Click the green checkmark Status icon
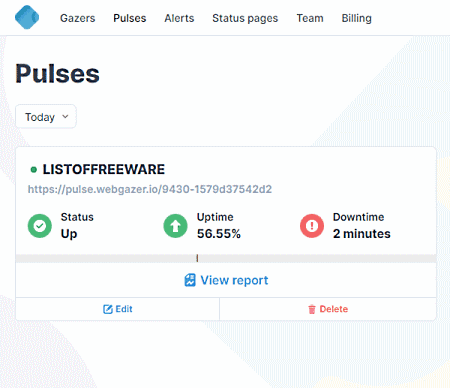This screenshot has height=388, width=450. click(x=40, y=226)
